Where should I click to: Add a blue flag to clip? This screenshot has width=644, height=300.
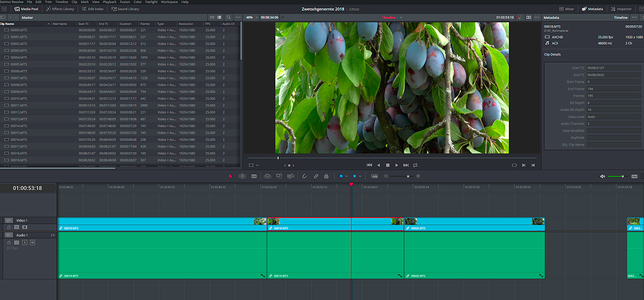click(341, 176)
